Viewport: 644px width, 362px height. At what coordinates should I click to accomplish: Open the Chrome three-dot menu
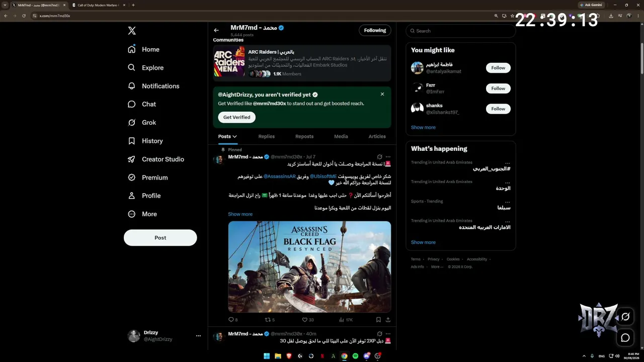tap(639, 16)
